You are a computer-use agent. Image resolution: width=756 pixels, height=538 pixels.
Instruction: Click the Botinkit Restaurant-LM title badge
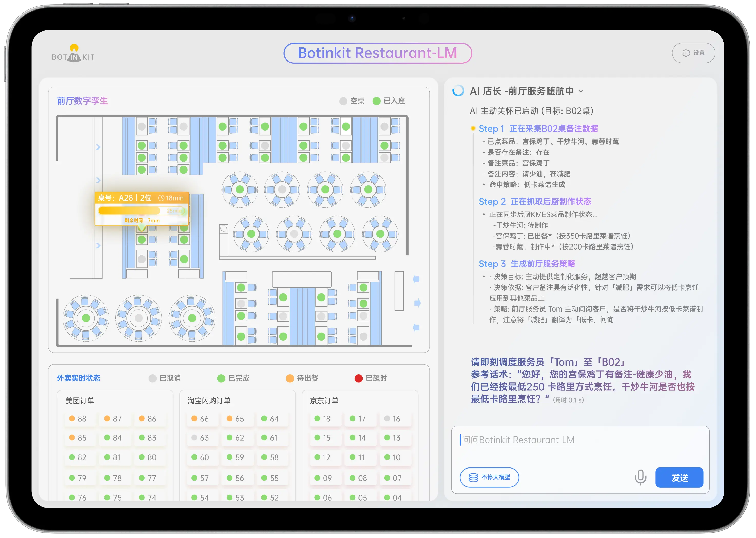pyautogui.click(x=377, y=53)
